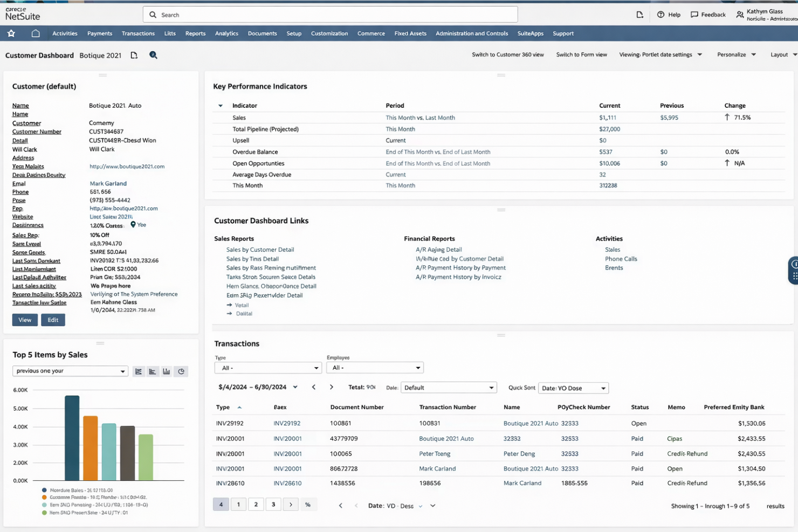Open the Reports menu
This screenshot has width=798, height=532.
pyautogui.click(x=195, y=33)
